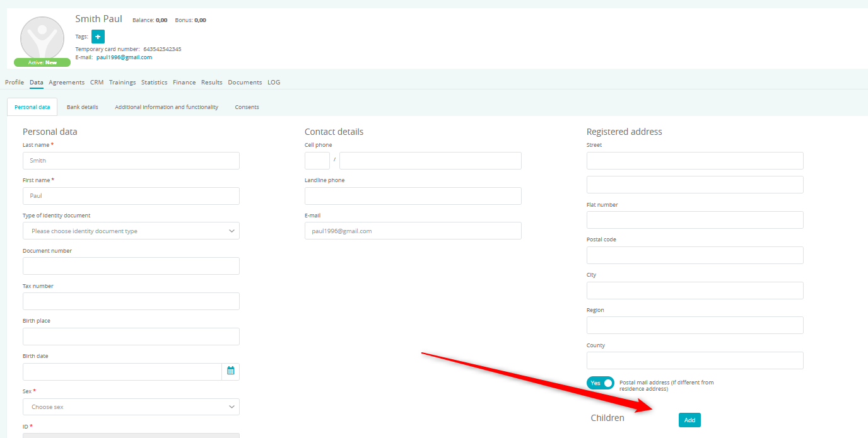Click the Document number field
This screenshot has width=868, height=438.
[131, 266]
